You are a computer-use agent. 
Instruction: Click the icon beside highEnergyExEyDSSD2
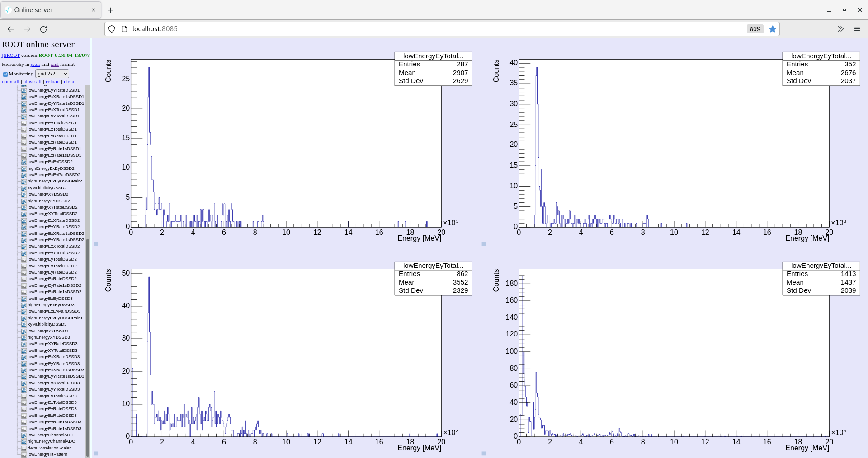click(x=24, y=168)
